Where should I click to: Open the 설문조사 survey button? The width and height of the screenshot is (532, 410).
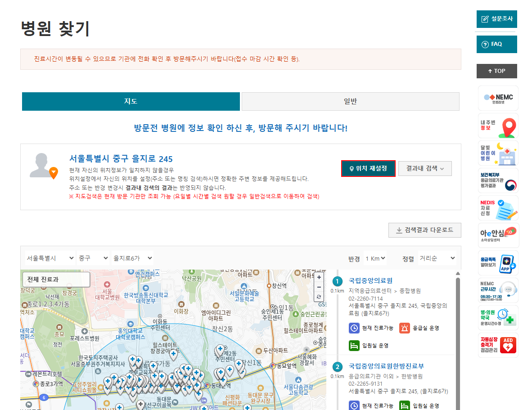tap(496, 19)
